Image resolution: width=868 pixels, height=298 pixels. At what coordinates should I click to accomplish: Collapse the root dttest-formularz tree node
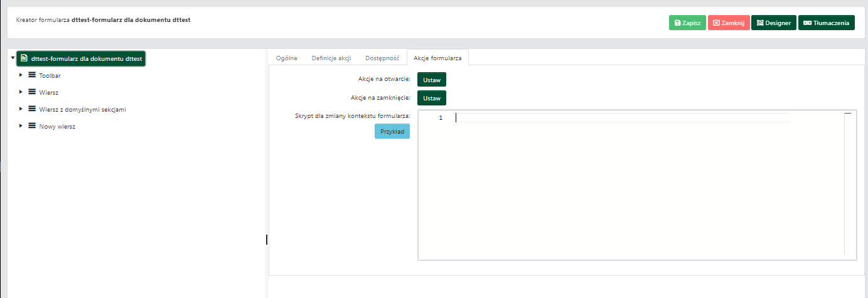click(13, 58)
